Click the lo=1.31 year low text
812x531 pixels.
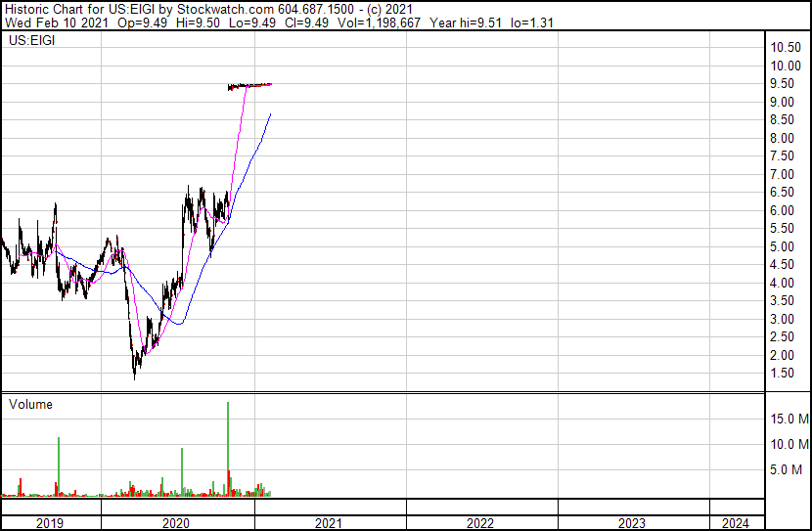pyautogui.click(x=532, y=22)
